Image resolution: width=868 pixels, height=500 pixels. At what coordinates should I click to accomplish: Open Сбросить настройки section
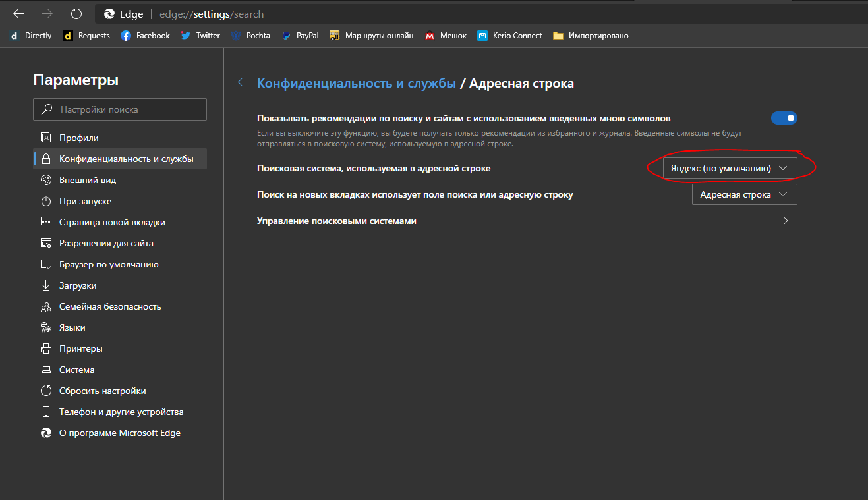119,391
